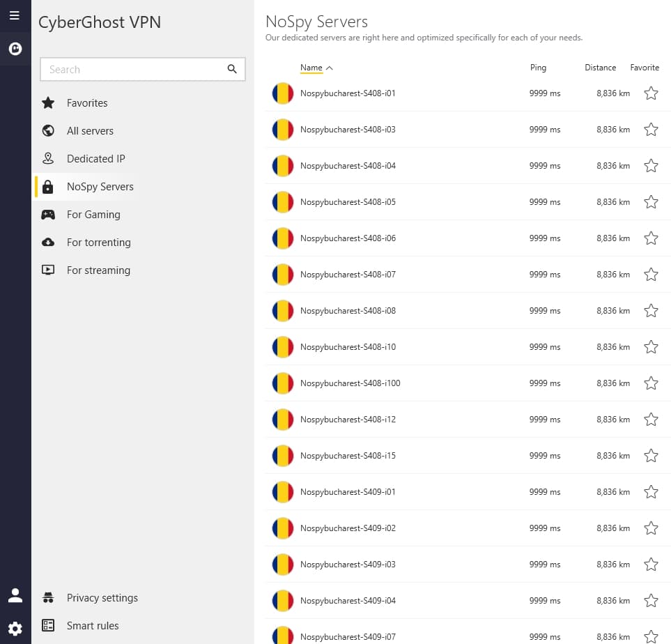Toggle favorite star for Nospybucharest-S408-i10
The height and width of the screenshot is (644, 671).
pos(651,347)
